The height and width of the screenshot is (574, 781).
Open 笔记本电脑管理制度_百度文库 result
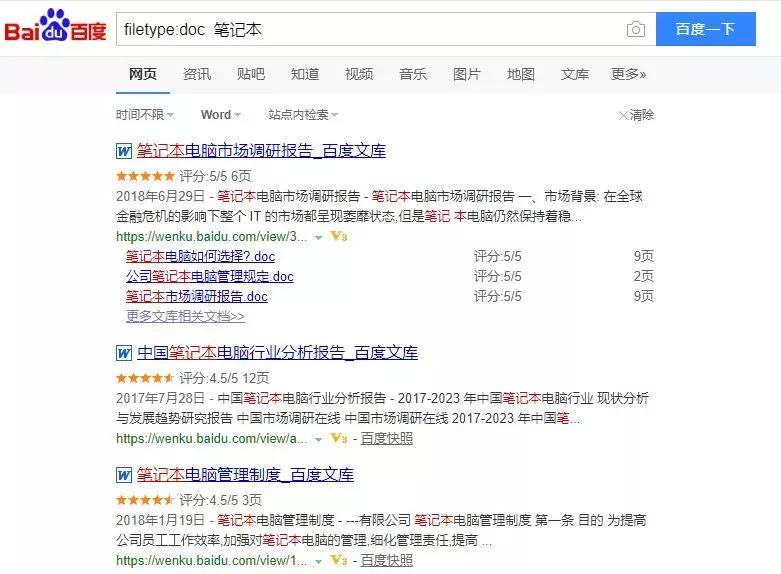click(245, 475)
